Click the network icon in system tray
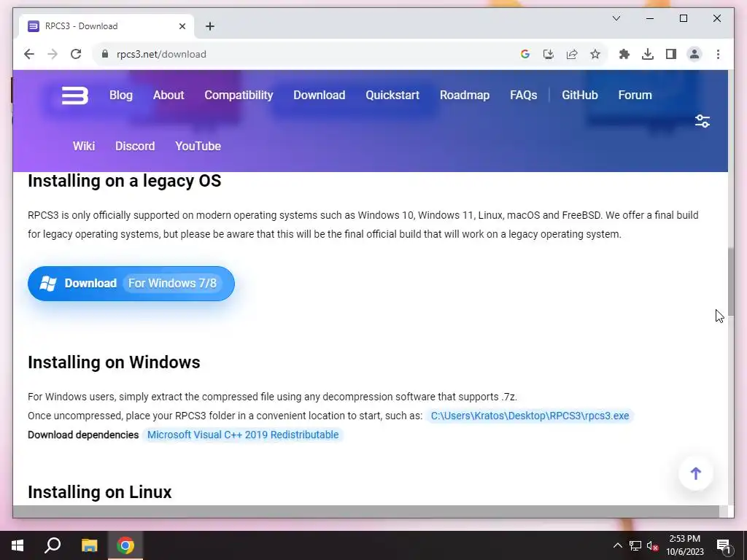 635,545
